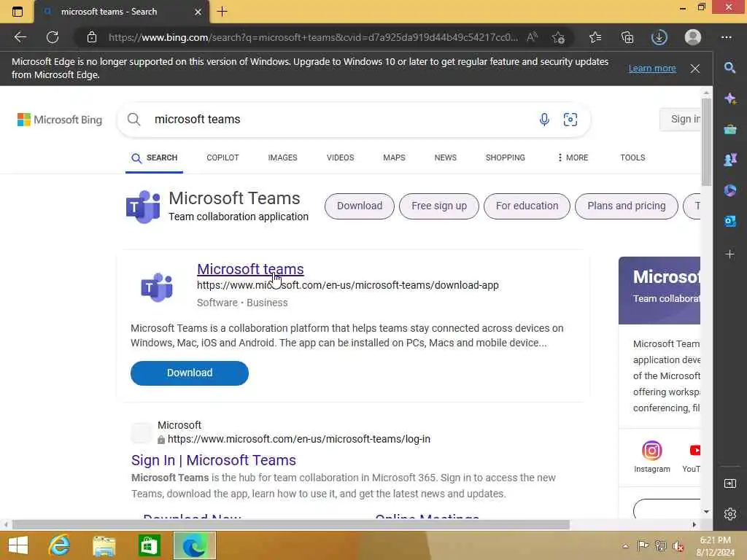Image resolution: width=747 pixels, height=560 pixels.
Task: Click the vertical page scrollbar thumb
Action: point(706,142)
